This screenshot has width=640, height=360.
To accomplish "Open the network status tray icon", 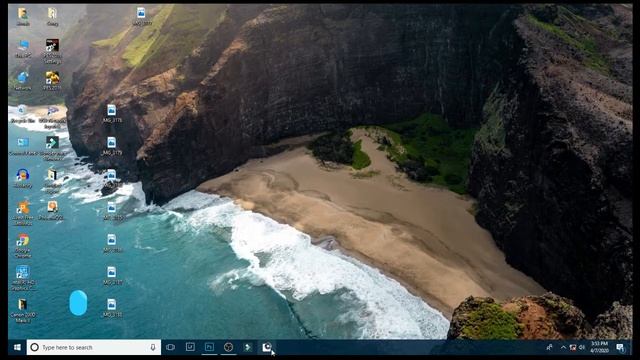I will (573, 347).
